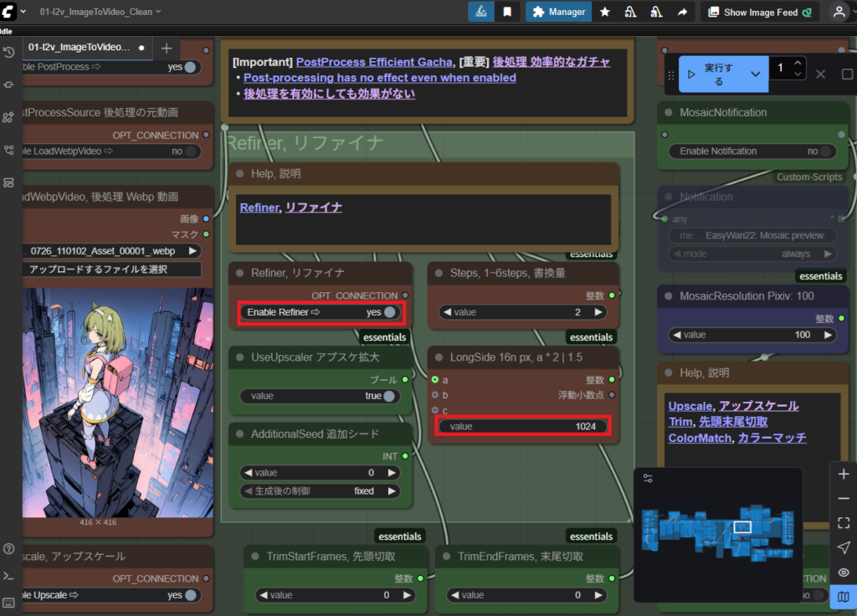The width and height of the screenshot is (857, 616).
Task: Click アップロードするファイルを選択 button
Action: [x=112, y=269]
